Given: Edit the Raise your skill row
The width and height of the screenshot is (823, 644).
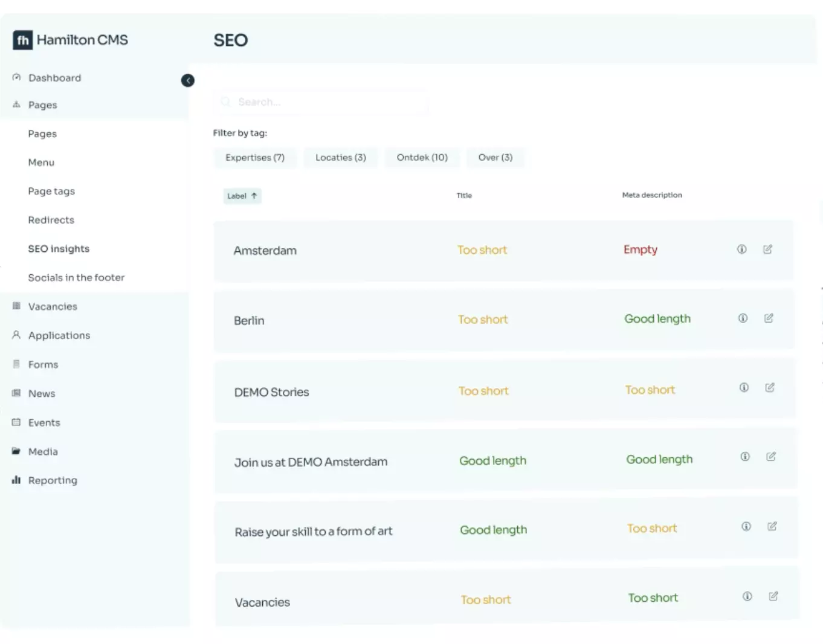Looking at the screenshot, I should tap(772, 526).
